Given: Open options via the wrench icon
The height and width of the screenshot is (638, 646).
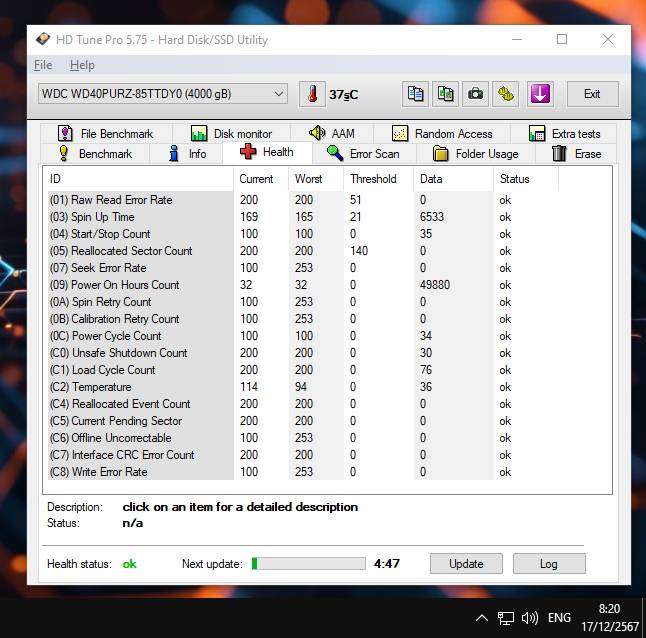Looking at the screenshot, I should click(x=506, y=94).
